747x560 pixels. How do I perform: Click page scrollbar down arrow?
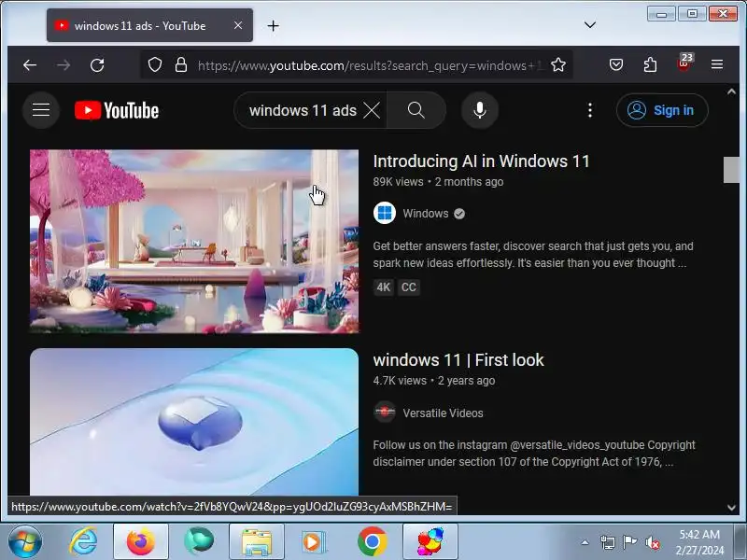point(731,508)
